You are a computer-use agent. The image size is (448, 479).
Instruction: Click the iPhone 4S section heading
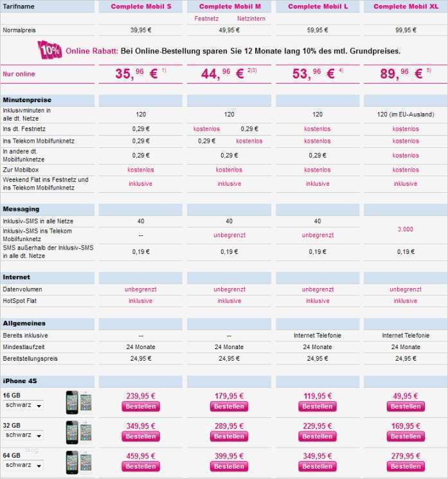click(x=20, y=381)
